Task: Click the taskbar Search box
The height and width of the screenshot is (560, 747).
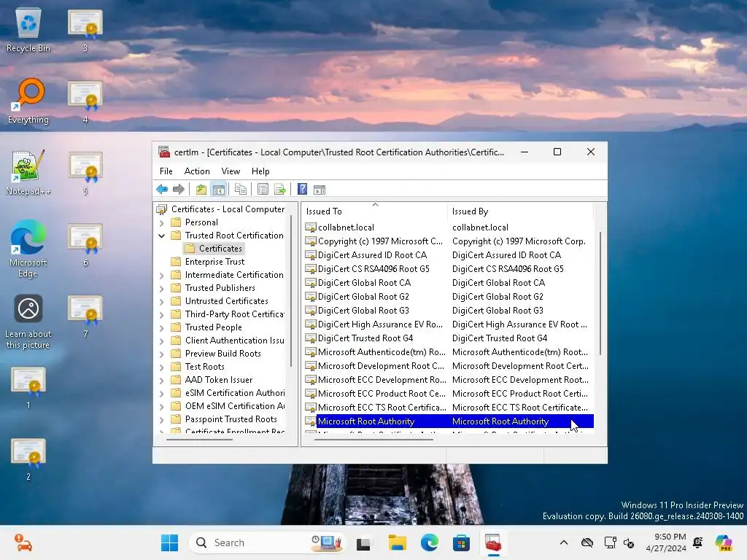Action: (267, 542)
